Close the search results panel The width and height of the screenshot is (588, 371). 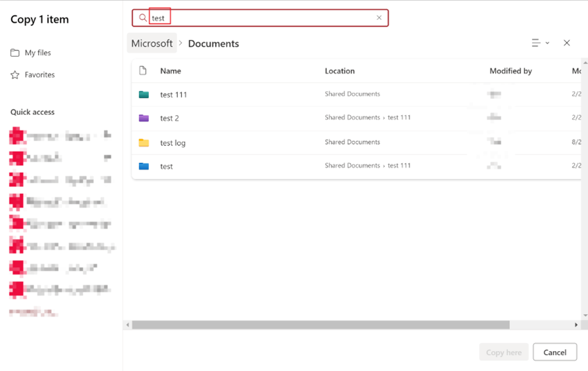pos(567,43)
